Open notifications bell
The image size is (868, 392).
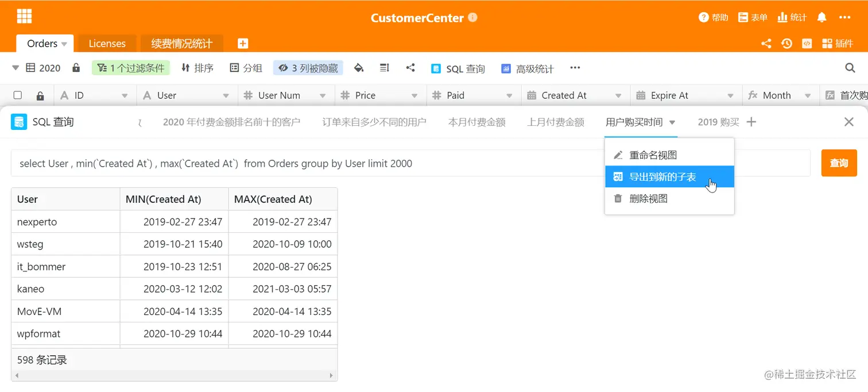pos(821,17)
